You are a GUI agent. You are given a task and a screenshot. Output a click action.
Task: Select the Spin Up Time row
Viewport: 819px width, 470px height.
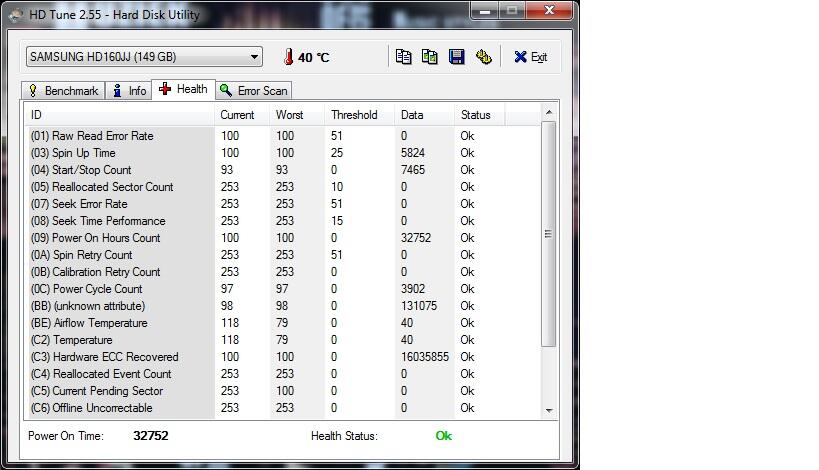(x=282, y=153)
